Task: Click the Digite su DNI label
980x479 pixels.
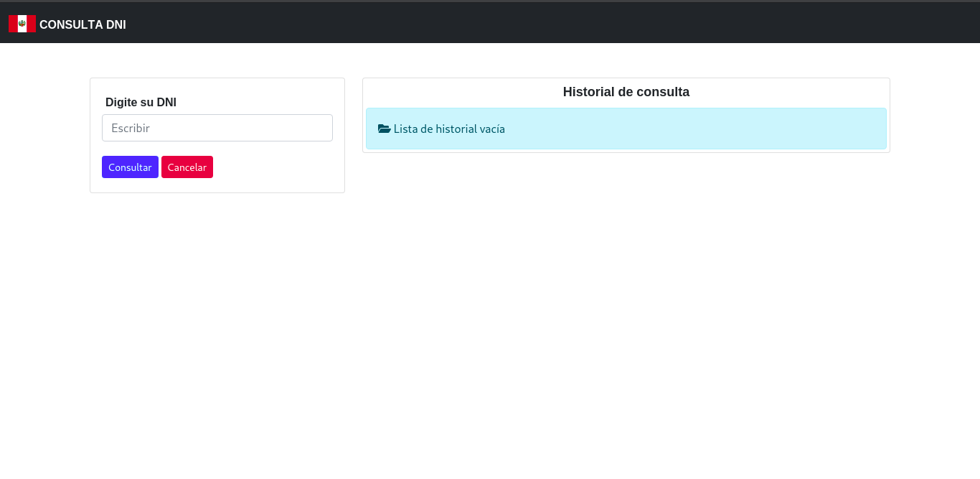Action: point(141,102)
